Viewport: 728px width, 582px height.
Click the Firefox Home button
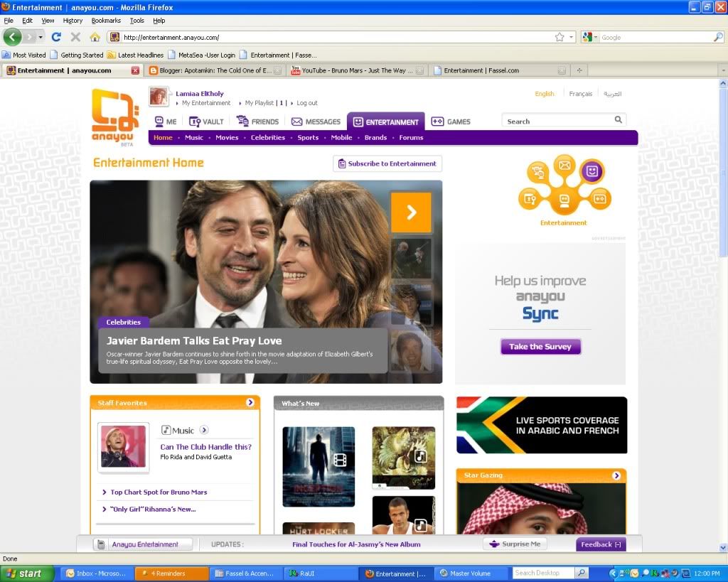coord(95,37)
